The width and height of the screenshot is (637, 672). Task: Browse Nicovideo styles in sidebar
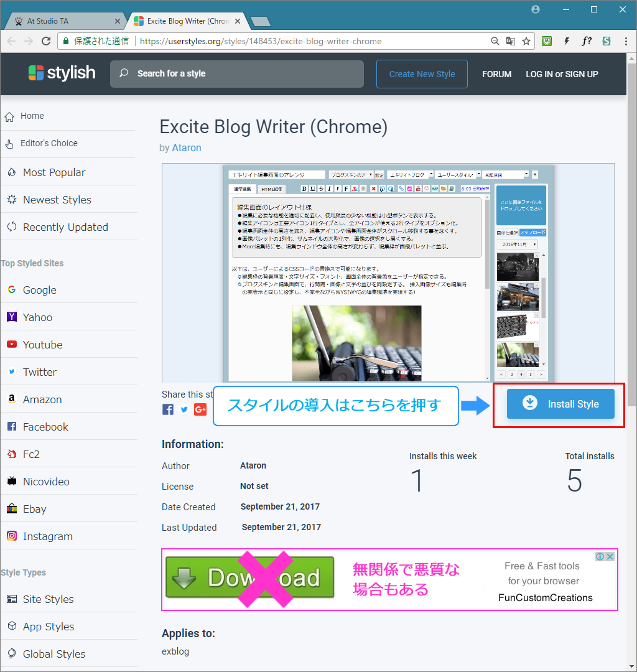tap(46, 482)
